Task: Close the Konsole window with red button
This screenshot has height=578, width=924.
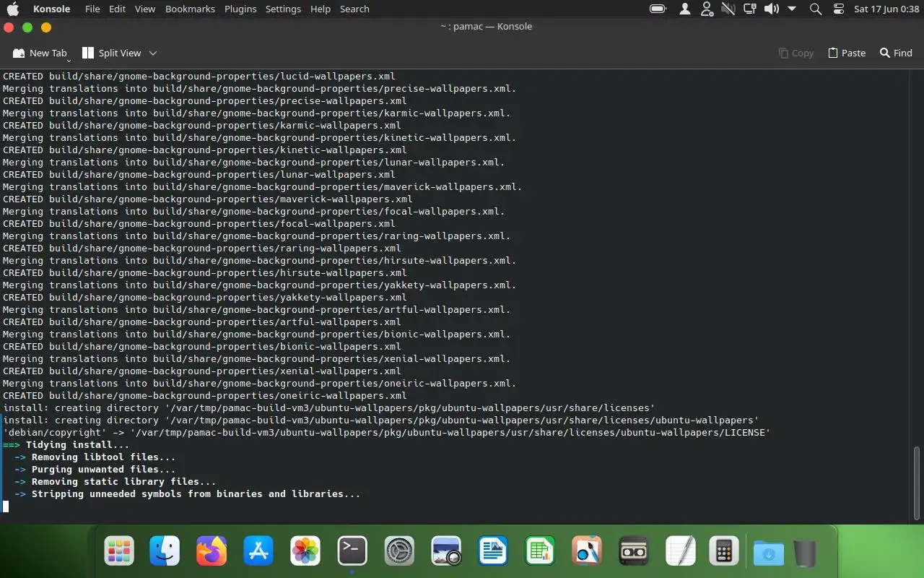Action: click(9, 27)
